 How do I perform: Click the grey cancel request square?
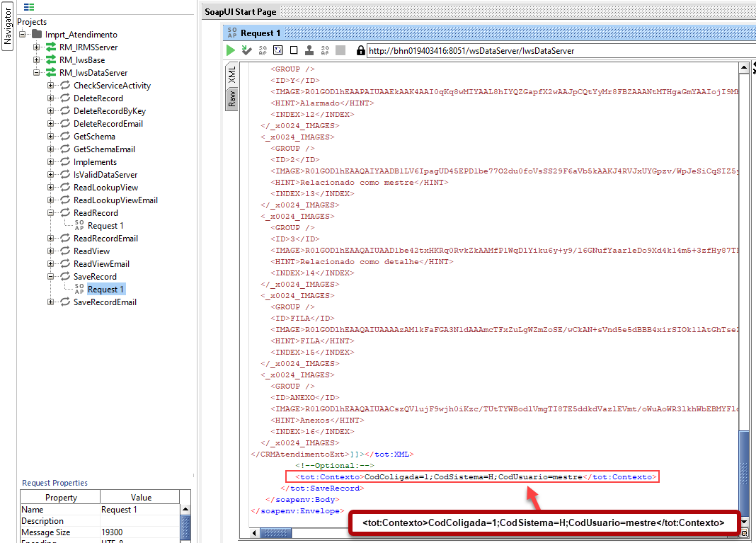tap(340, 50)
